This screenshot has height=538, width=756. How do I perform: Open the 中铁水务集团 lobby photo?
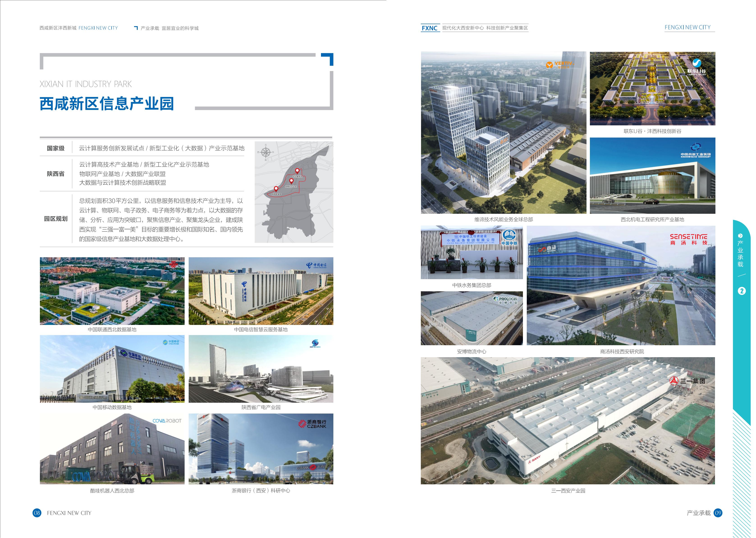472,253
